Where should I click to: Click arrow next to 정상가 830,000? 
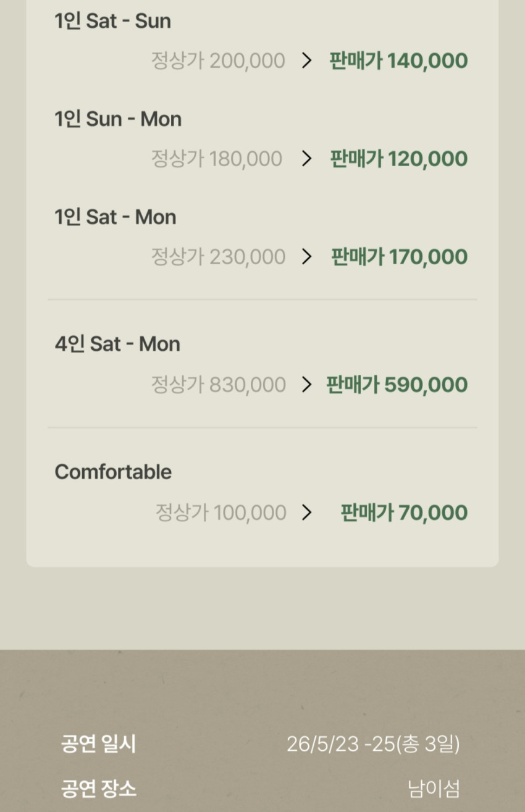click(306, 385)
